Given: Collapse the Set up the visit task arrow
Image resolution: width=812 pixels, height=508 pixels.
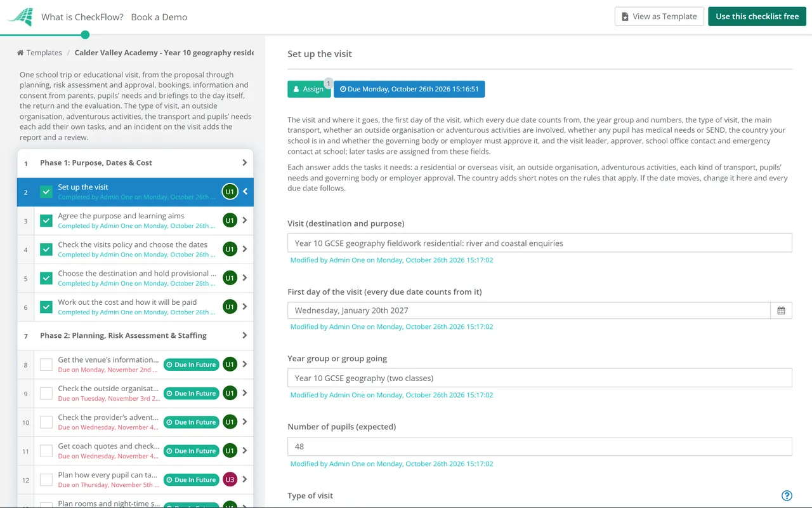Looking at the screenshot, I should (x=246, y=192).
